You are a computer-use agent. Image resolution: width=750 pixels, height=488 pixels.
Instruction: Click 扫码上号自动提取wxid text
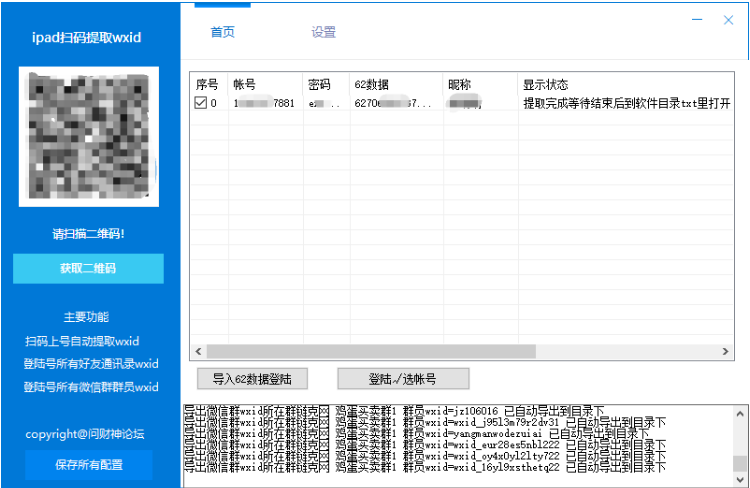click(82, 341)
